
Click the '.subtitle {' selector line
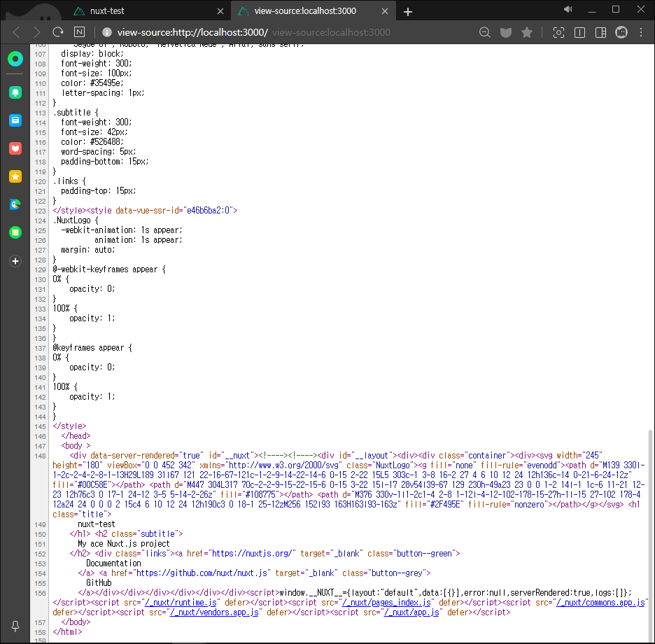click(x=76, y=113)
